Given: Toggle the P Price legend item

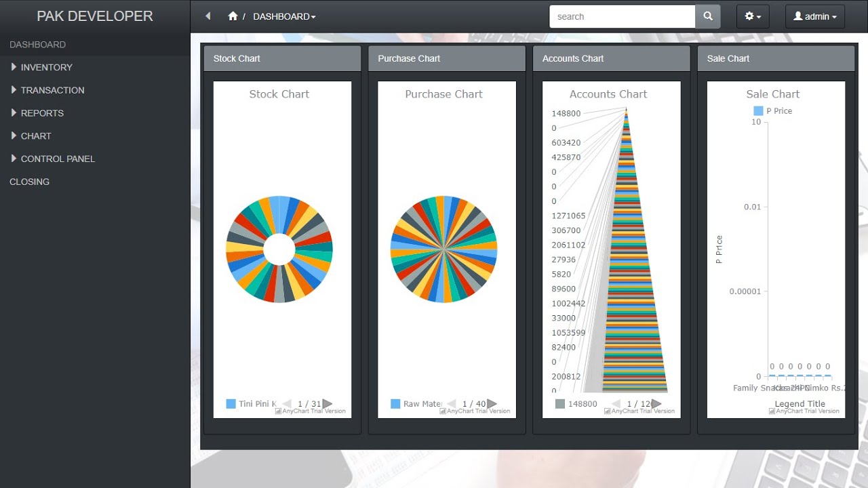Looking at the screenshot, I should [x=773, y=111].
